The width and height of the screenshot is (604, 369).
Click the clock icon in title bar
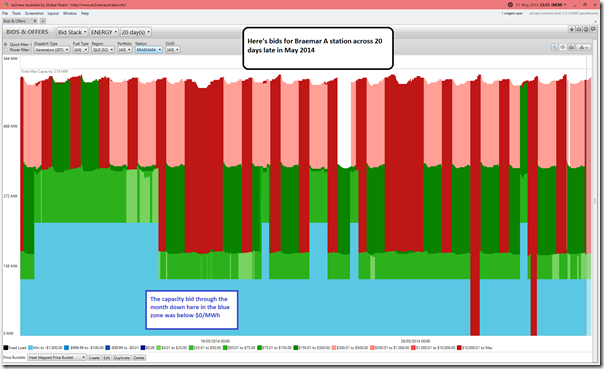pos(510,5)
